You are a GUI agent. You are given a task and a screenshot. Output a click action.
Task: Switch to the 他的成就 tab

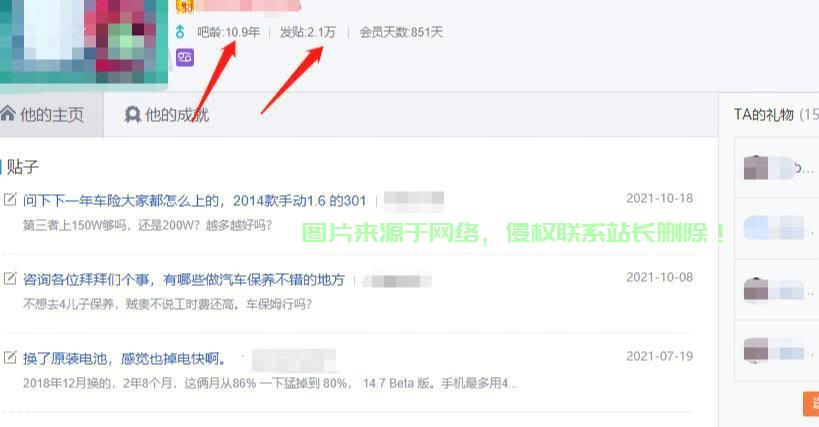point(167,114)
